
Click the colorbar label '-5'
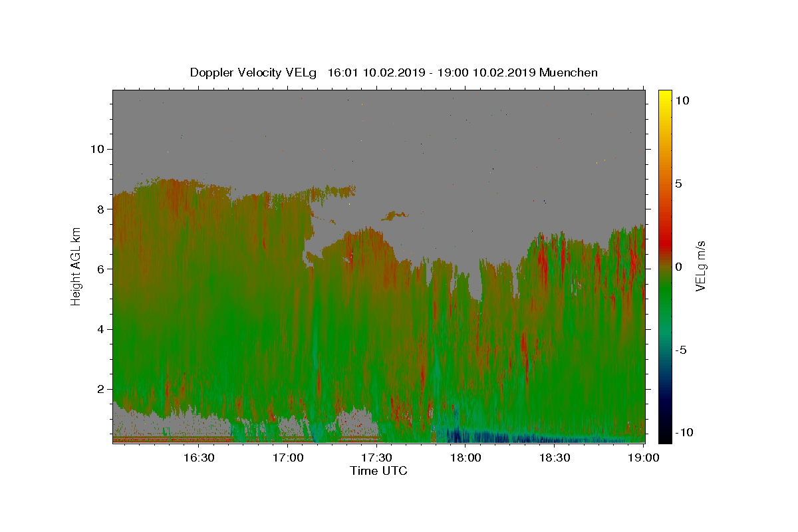(x=681, y=350)
